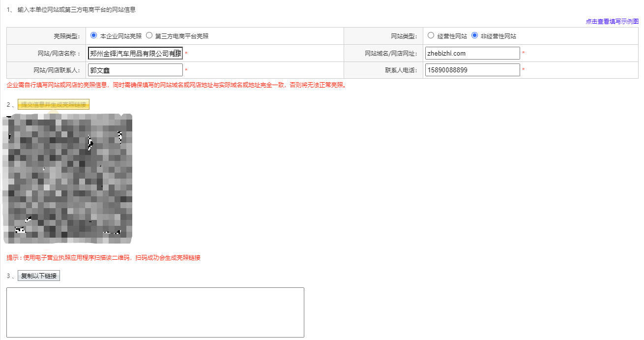Select the 联系人电话 phone number field
Image resolution: width=644 pixels, height=340 pixels.
pos(472,69)
